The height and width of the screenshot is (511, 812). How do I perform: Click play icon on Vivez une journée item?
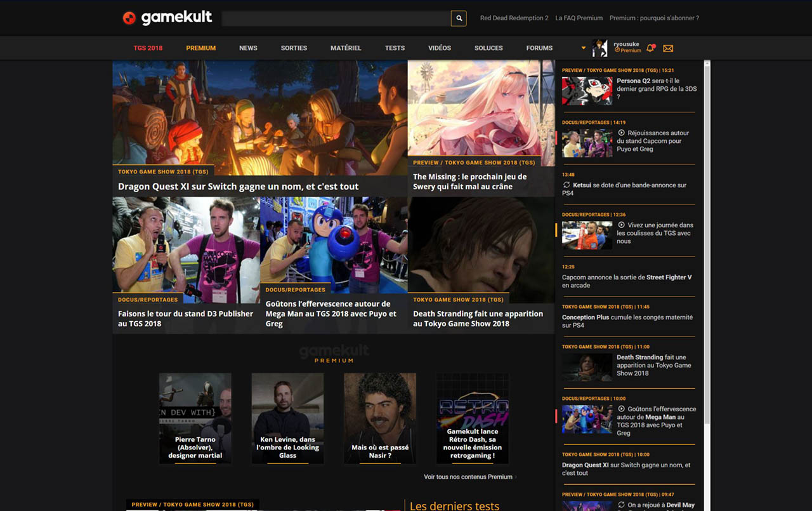click(x=622, y=225)
